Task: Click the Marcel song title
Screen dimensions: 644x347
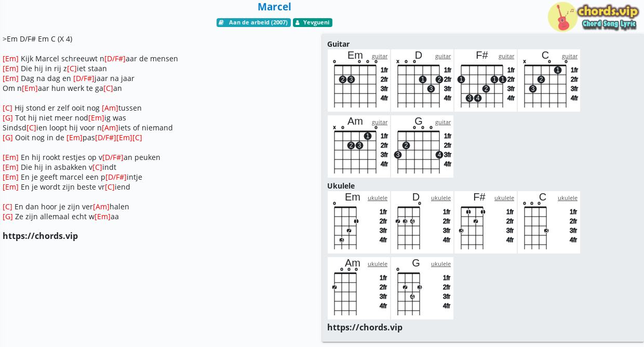Action: (x=274, y=7)
